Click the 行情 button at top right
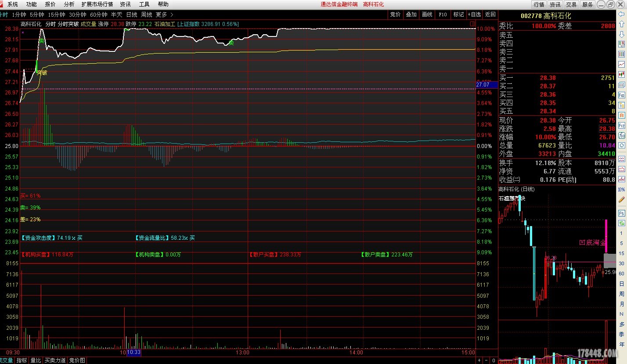Screen dimensions: 627x364 pos(539,4)
